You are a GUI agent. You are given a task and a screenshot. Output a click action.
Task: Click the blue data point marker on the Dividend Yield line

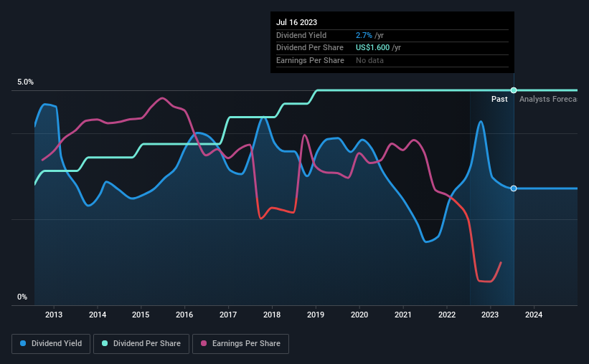click(514, 188)
